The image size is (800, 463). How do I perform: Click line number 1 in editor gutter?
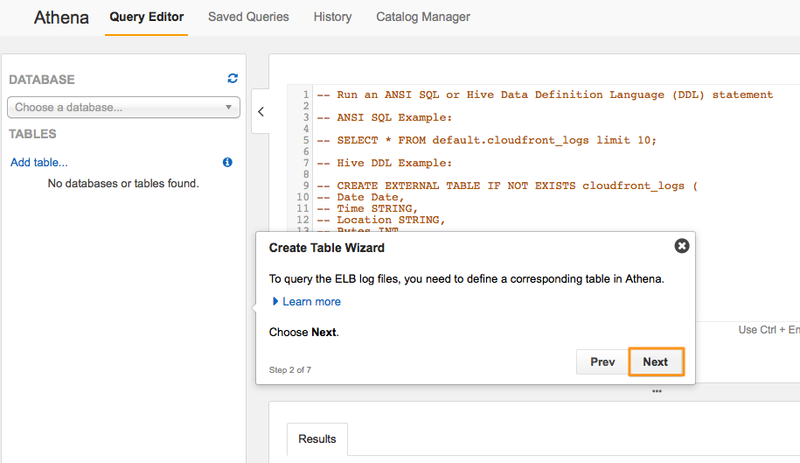304,95
